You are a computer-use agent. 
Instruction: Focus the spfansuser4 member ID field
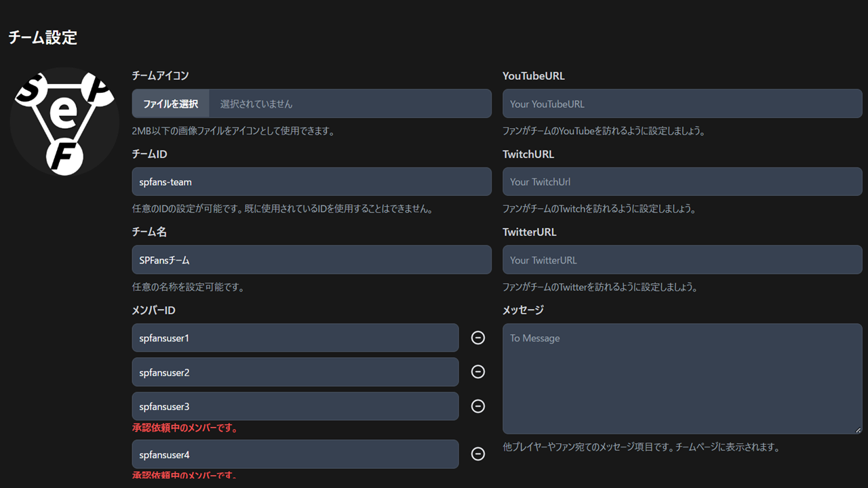click(x=296, y=454)
